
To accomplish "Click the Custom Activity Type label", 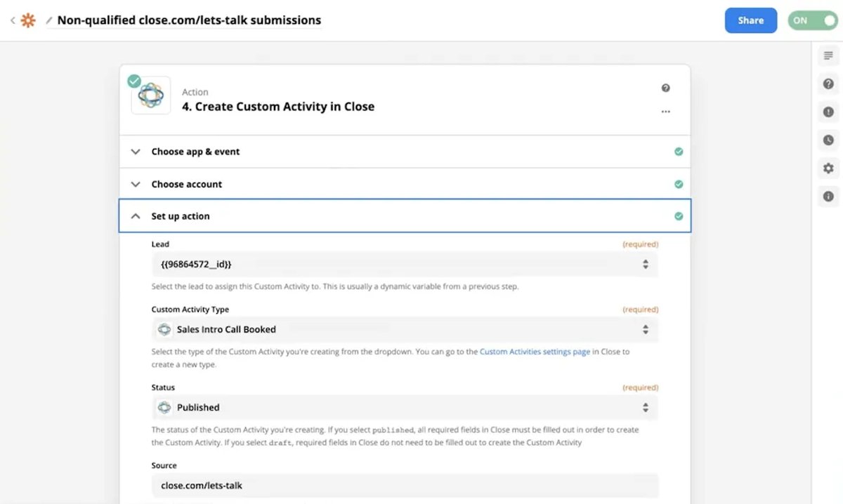I will 190,310.
